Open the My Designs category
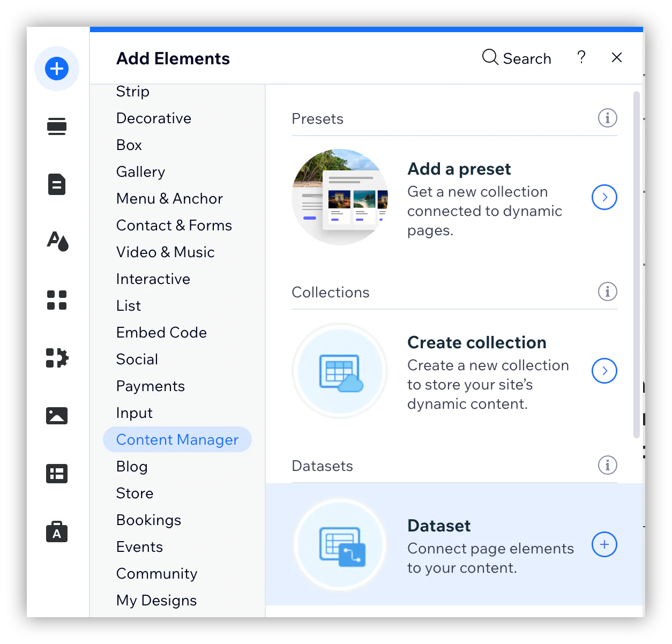 (x=156, y=600)
